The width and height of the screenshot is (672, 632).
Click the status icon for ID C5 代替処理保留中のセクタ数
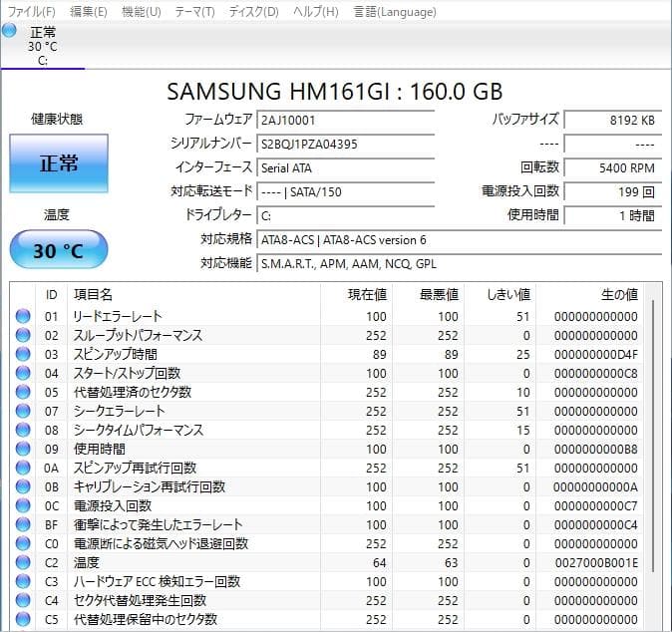point(23,619)
